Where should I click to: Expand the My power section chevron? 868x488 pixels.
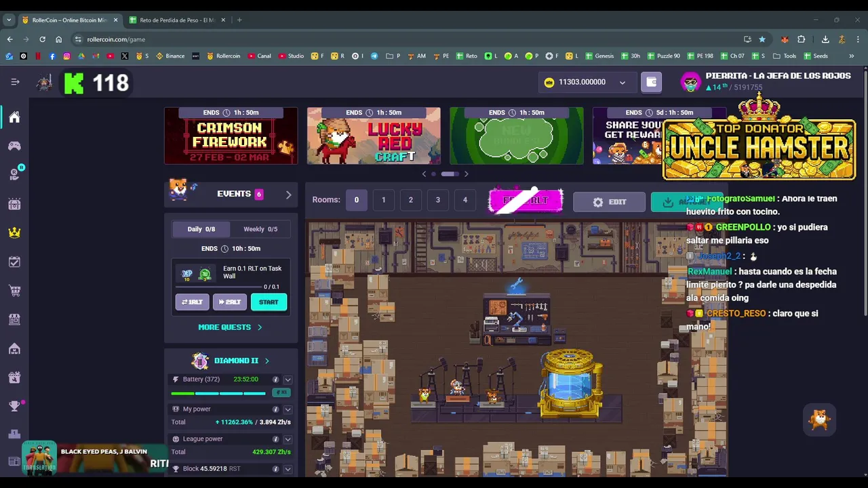(x=288, y=409)
